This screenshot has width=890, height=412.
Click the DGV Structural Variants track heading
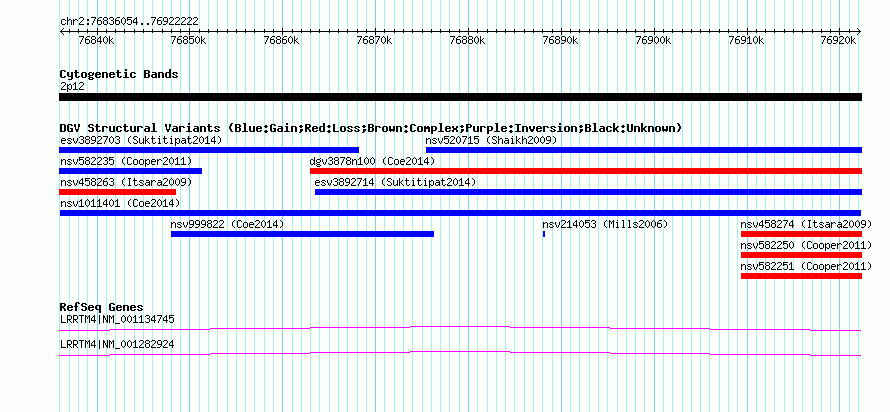(x=371, y=128)
